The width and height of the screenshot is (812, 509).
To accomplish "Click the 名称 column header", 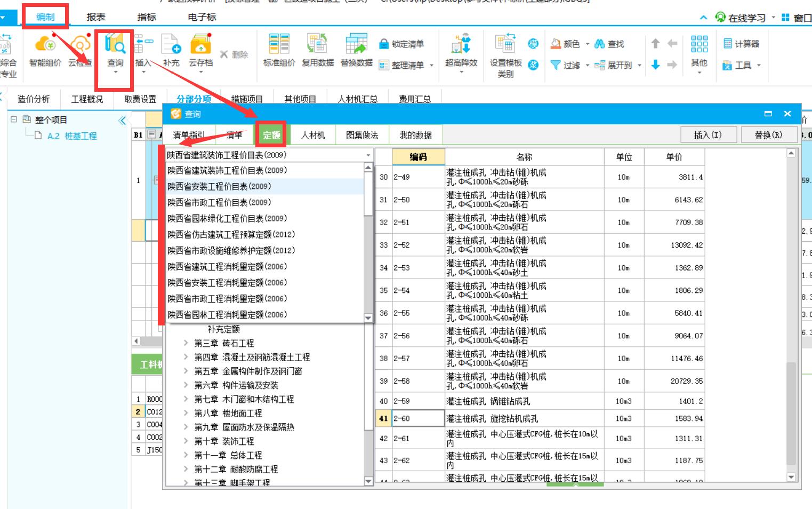I will point(525,157).
